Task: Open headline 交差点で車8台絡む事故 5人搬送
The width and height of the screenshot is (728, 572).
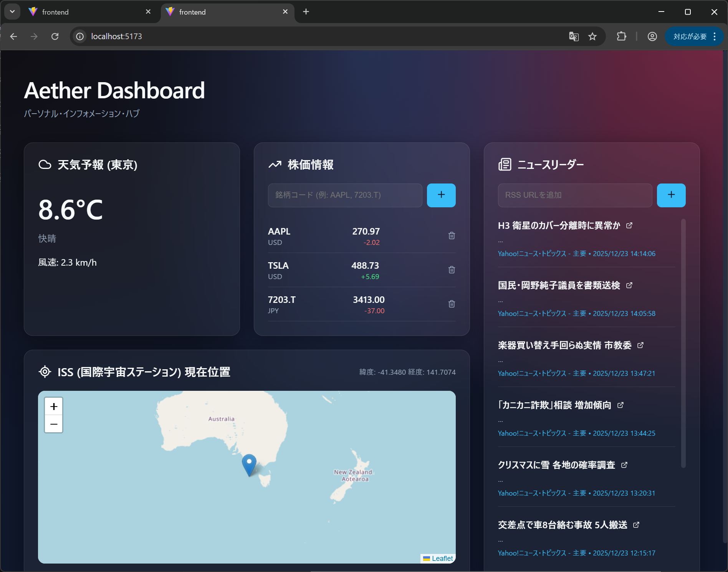Action: [x=563, y=525]
